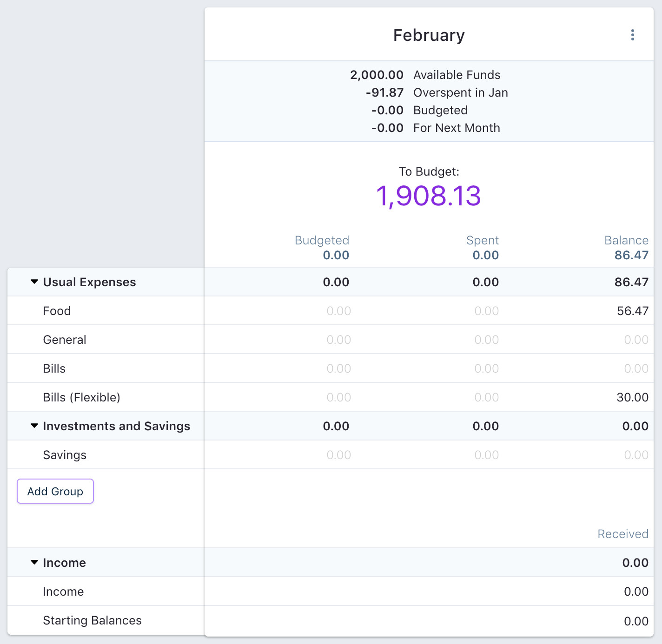Edit General budgeted amount field
The width and height of the screenshot is (662, 644).
tap(338, 340)
